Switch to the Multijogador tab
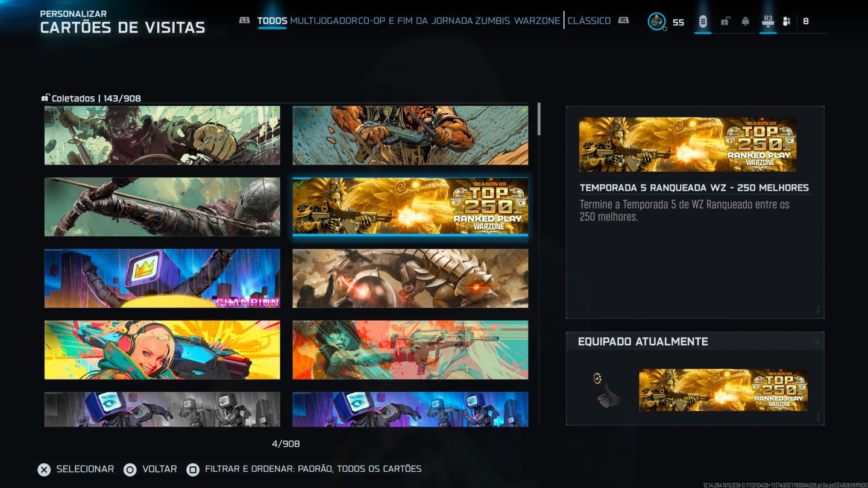Screen dimensions: 868x488 point(324,20)
